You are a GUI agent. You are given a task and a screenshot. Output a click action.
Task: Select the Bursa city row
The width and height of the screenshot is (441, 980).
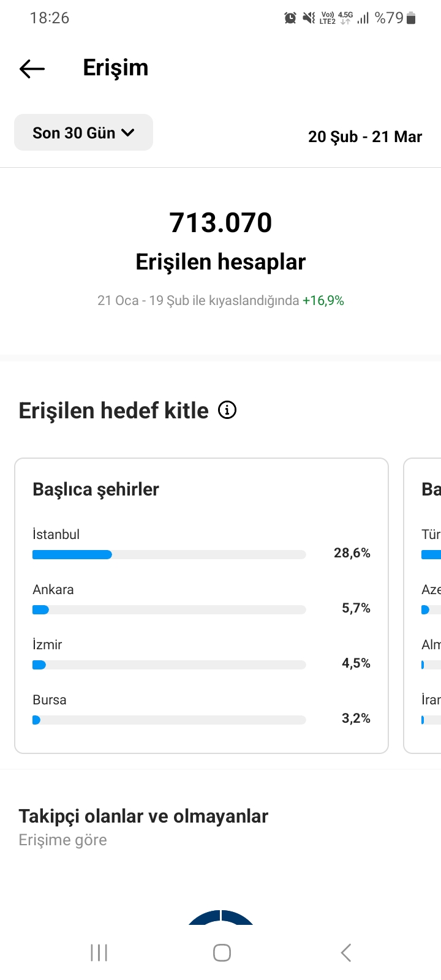tap(202, 709)
